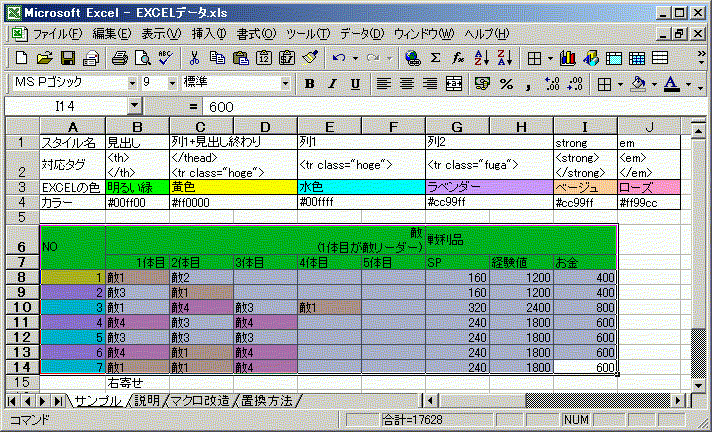Viewport: 712px width, 432px height.
Task: Sort ascending A to Z
Action: 481,58
